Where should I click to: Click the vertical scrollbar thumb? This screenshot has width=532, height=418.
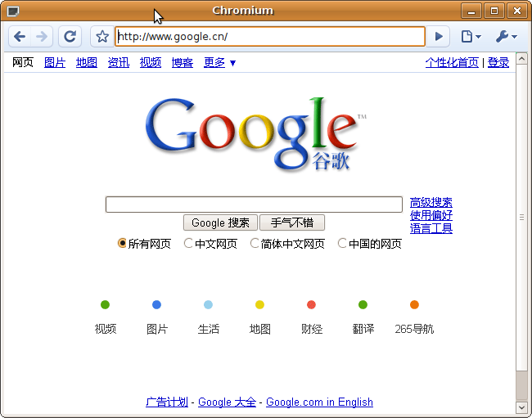coord(522,218)
